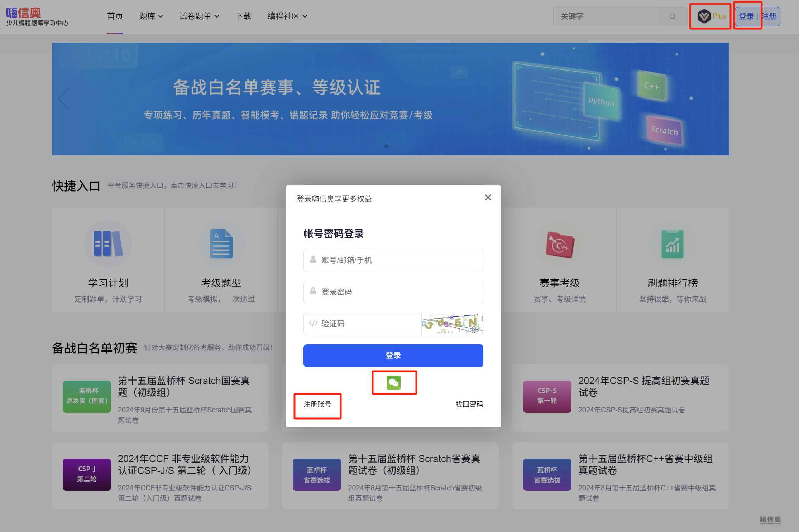Click the search magnifier icon
799x532 pixels.
[x=673, y=16]
